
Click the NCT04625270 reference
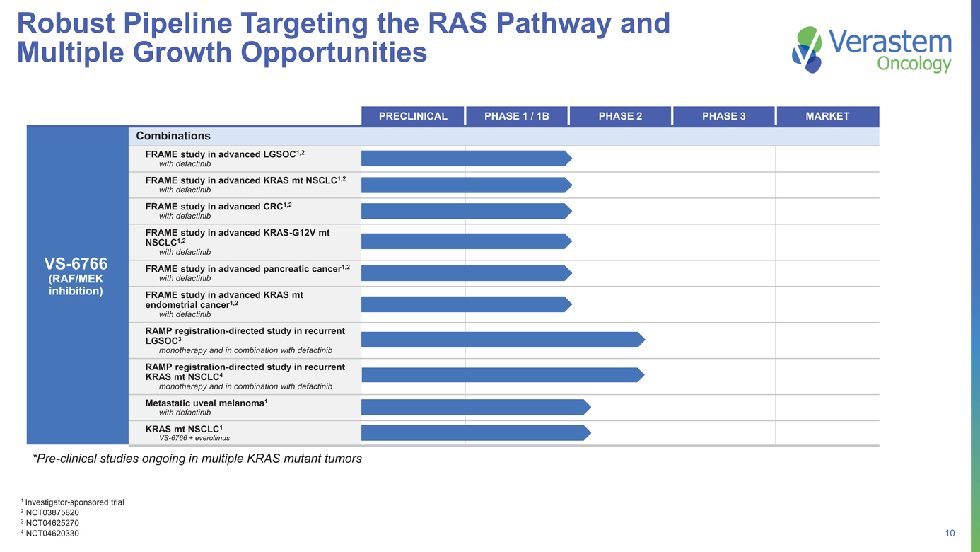point(49,523)
